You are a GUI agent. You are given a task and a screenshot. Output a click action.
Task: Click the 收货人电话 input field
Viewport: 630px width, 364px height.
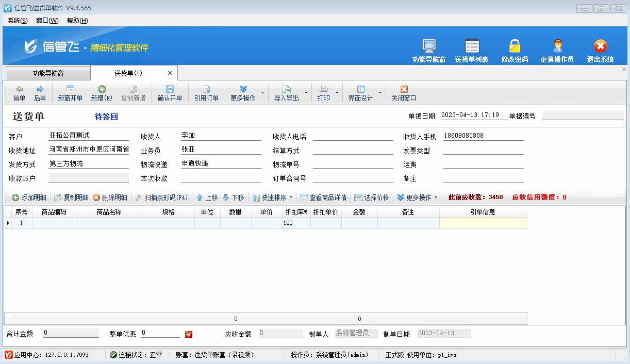(353, 137)
